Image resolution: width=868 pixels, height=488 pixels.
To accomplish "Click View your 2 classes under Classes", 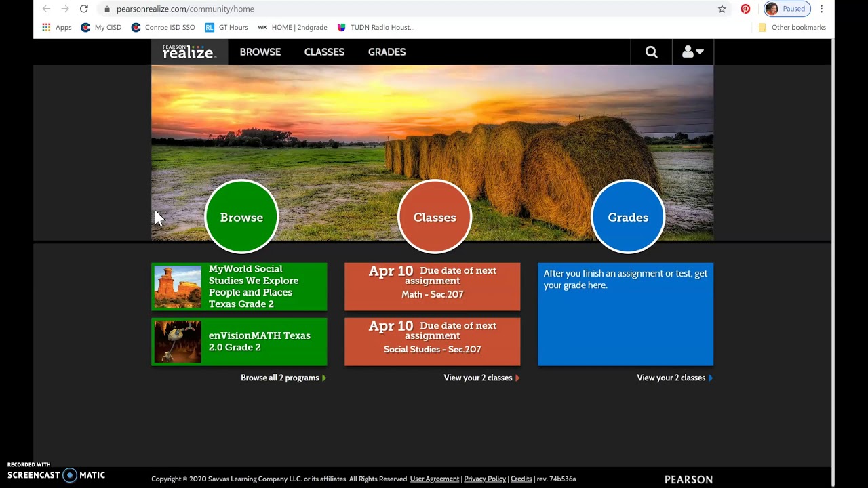I will pos(481,378).
